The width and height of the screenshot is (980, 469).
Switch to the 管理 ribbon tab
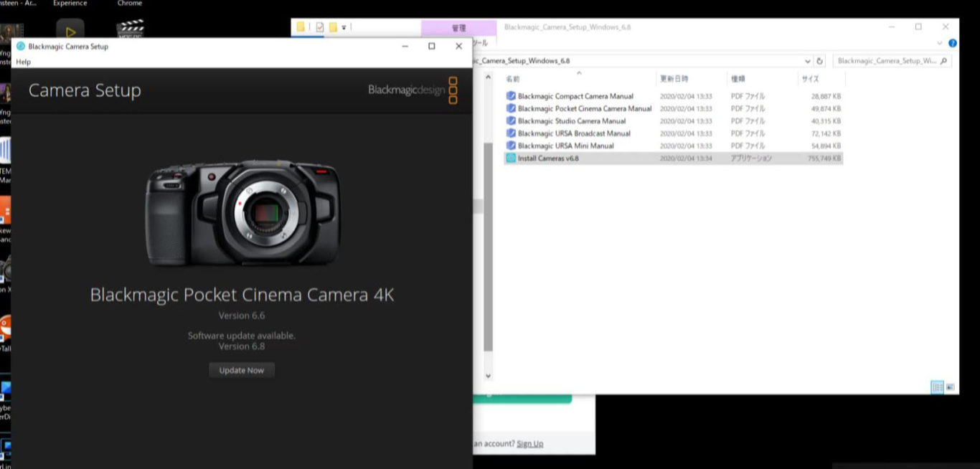[x=458, y=27]
